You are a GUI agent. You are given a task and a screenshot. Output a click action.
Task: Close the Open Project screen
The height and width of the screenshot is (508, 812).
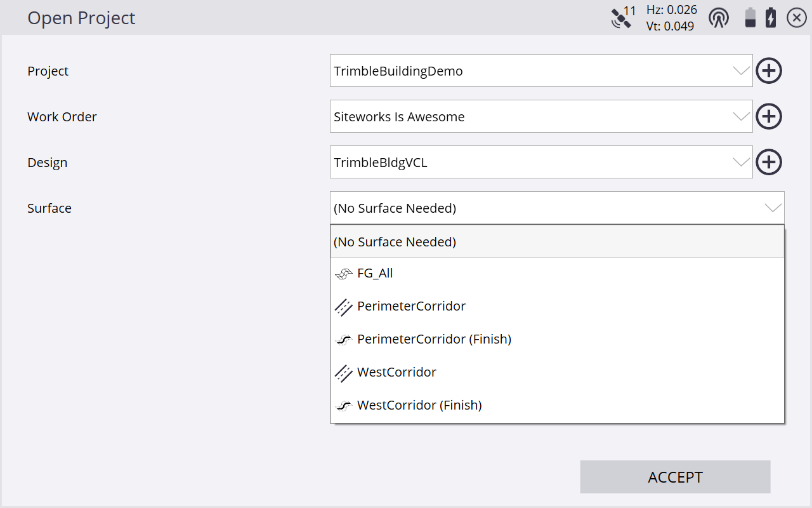tap(797, 18)
